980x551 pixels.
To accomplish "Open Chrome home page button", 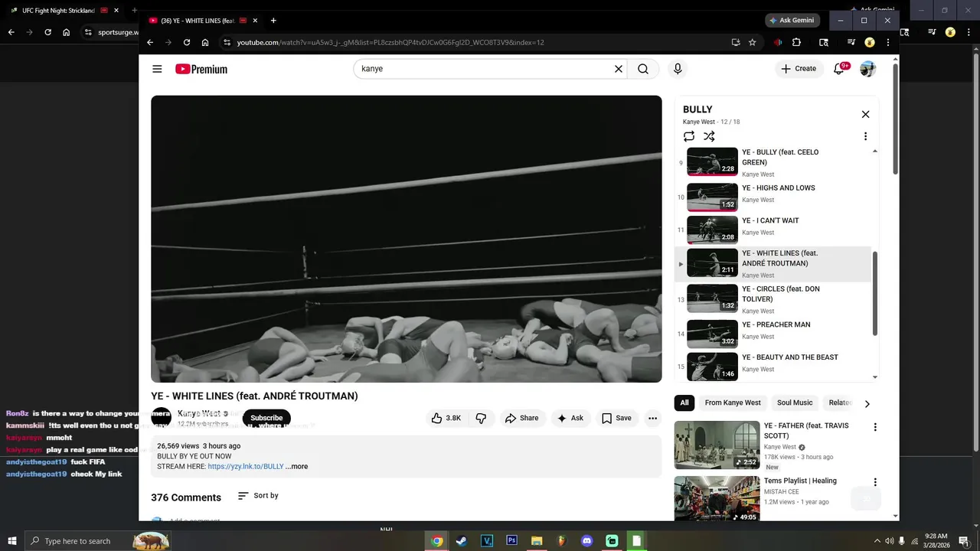I will 205,42.
